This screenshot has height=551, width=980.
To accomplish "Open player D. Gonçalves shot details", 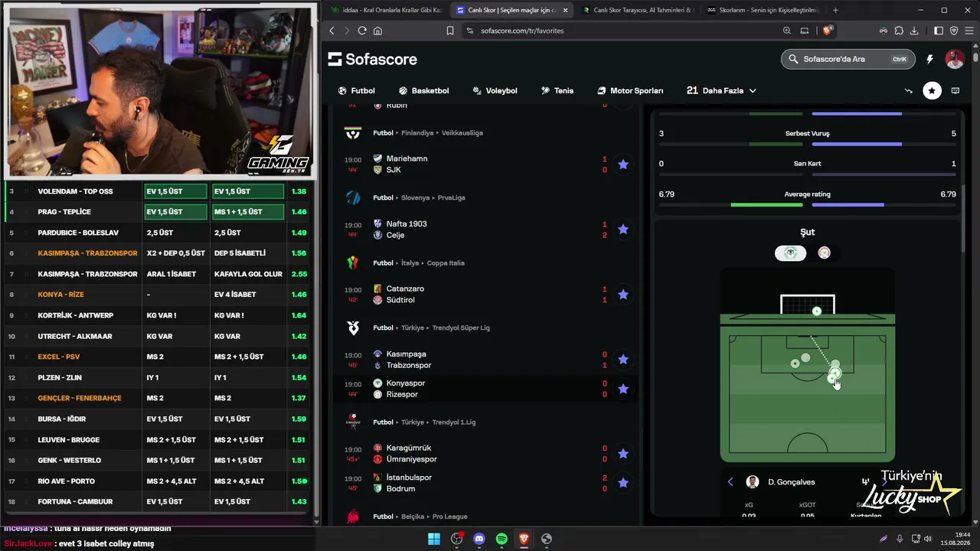I will point(791,482).
